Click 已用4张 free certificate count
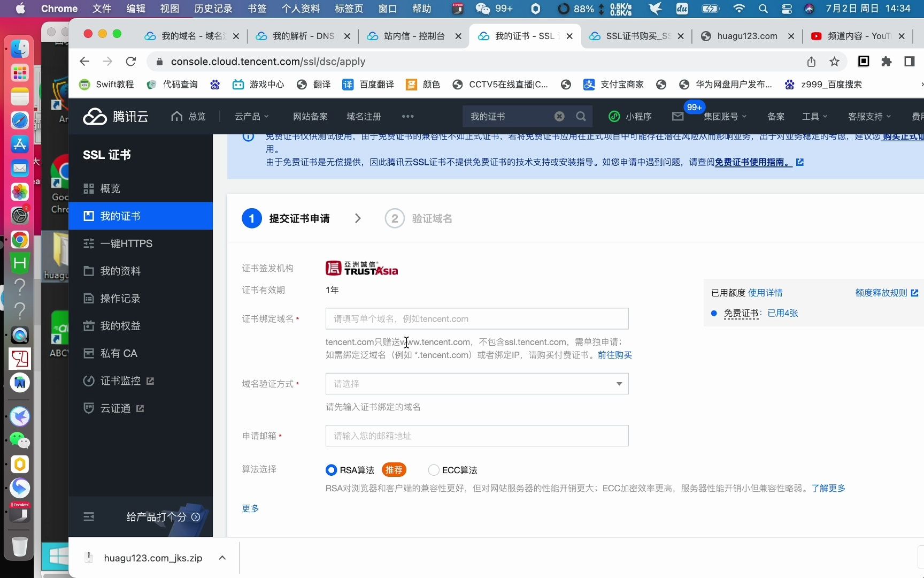The height and width of the screenshot is (578, 924). point(783,313)
